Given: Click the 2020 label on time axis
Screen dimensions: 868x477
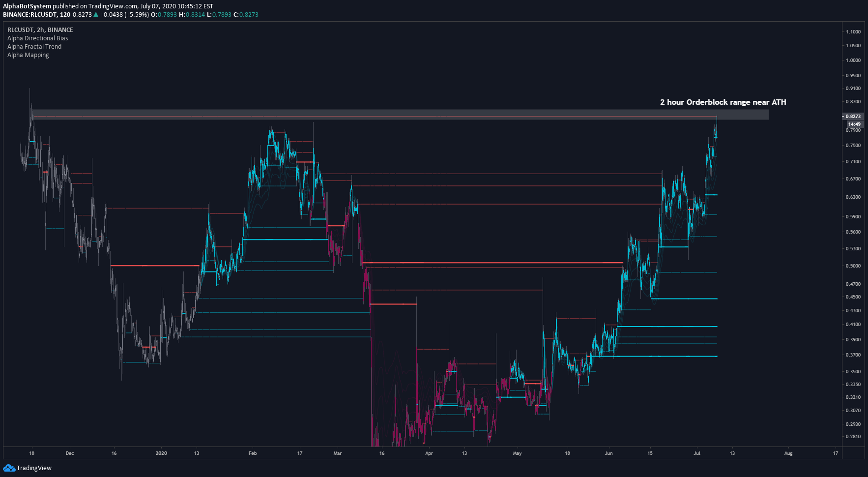Looking at the screenshot, I should coord(161,453).
